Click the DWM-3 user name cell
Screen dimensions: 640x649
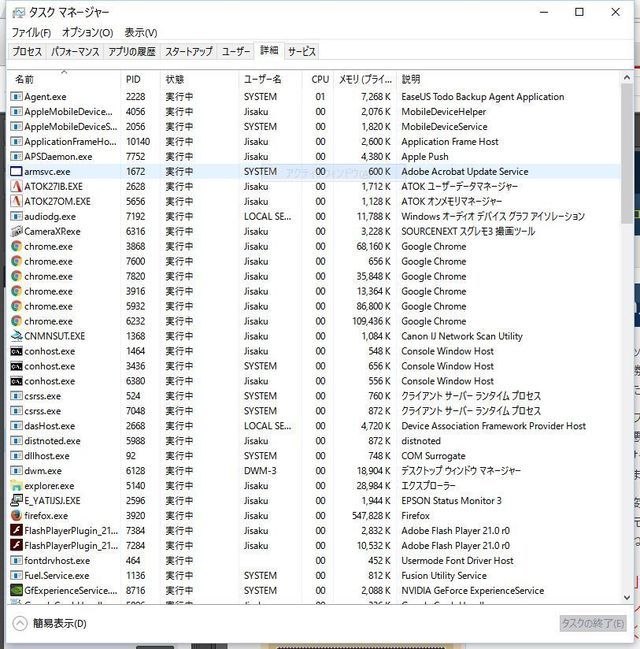coord(260,471)
